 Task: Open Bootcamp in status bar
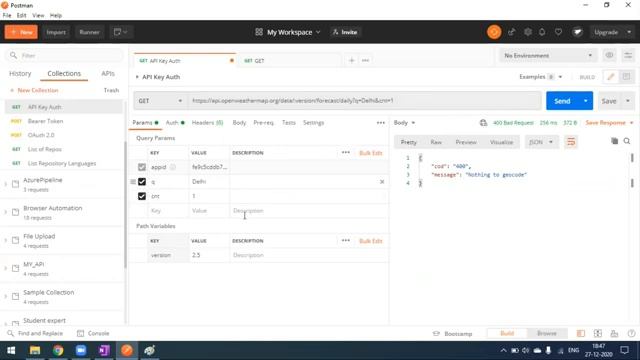452,333
